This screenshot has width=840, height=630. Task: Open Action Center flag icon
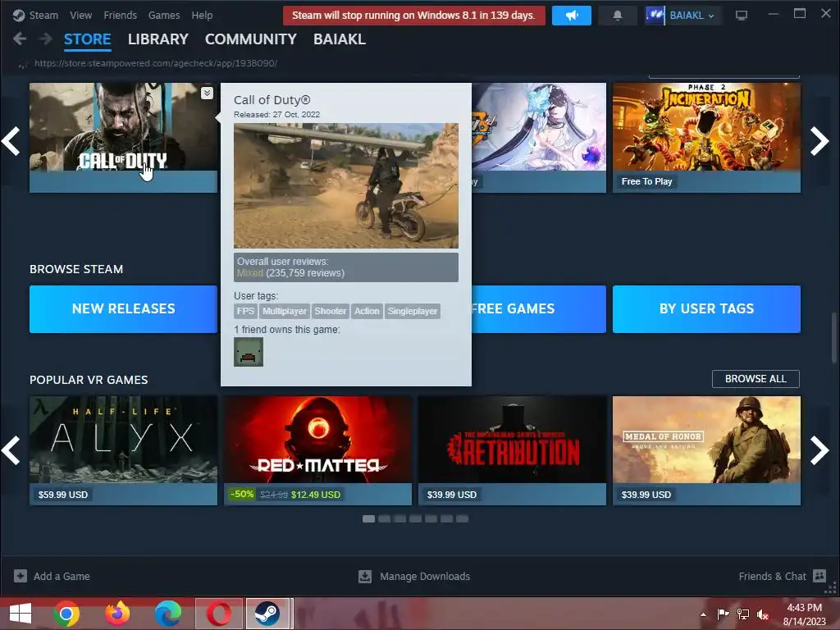click(x=723, y=614)
